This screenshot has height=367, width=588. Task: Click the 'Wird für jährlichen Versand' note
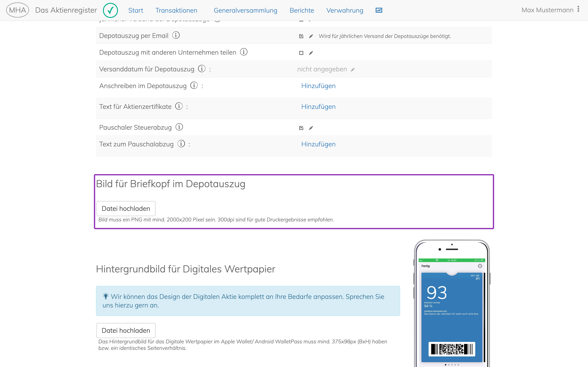(385, 36)
